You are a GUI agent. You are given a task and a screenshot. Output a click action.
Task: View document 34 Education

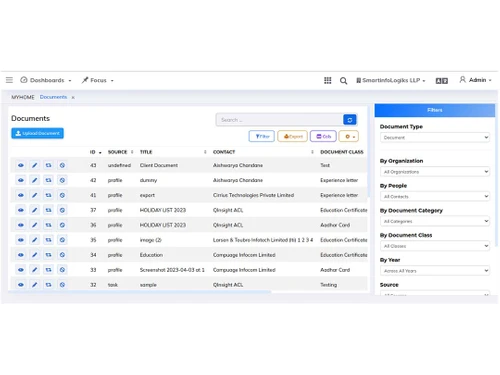[x=21, y=255]
